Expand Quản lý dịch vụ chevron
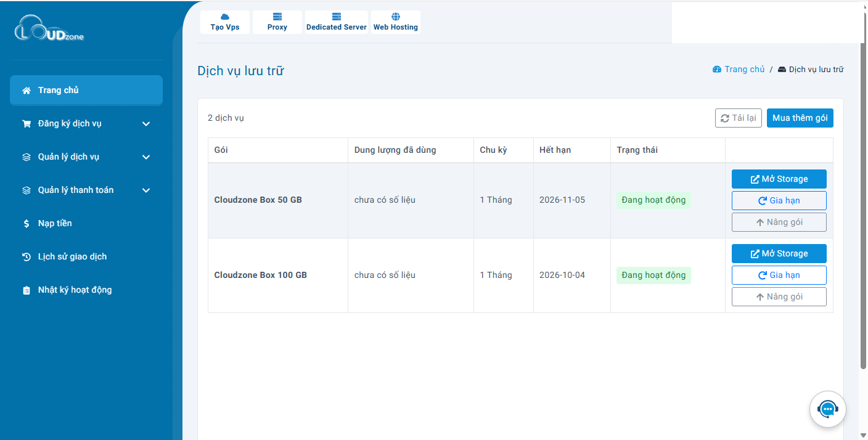Image resolution: width=868 pixels, height=440 pixels. tap(146, 157)
